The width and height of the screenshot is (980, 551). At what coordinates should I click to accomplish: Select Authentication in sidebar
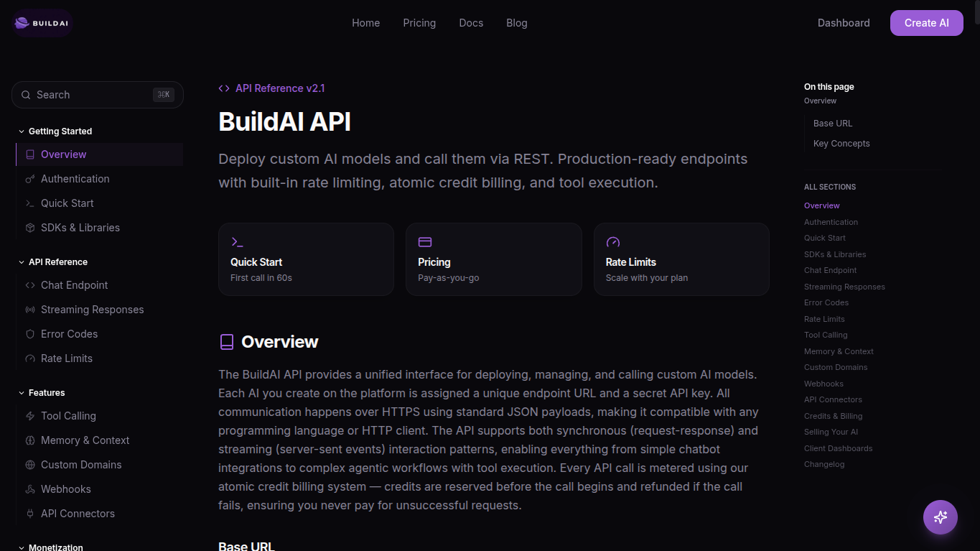click(100, 179)
